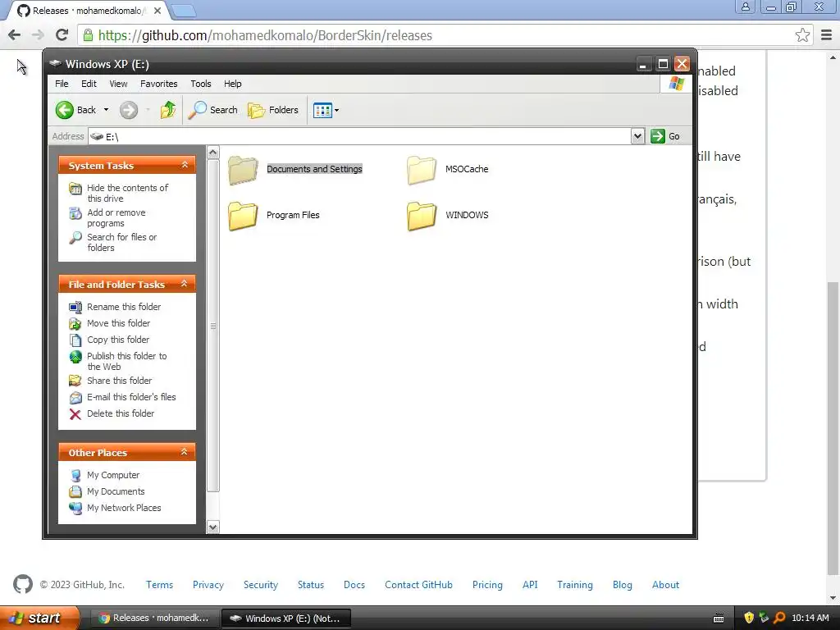Image resolution: width=840 pixels, height=630 pixels.
Task: Open the Views icon in toolbar
Action: click(322, 111)
